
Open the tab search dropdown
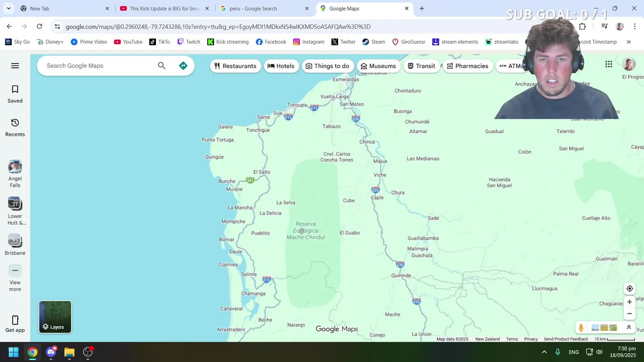(9, 9)
